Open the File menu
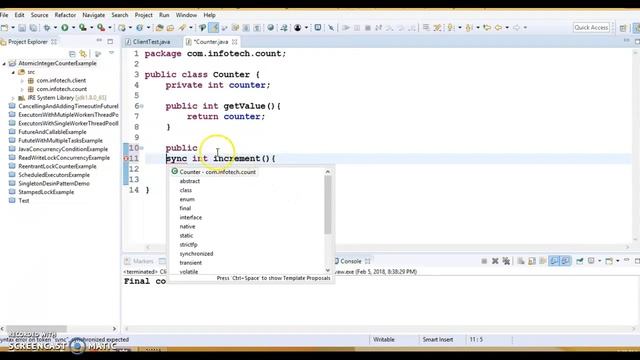Viewport: 640px width, 360px height. pyautogui.click(x=4, y=15)
